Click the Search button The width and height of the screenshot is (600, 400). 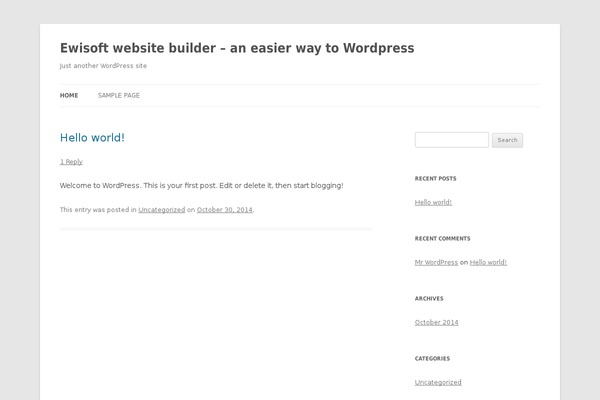coord(507,140)
